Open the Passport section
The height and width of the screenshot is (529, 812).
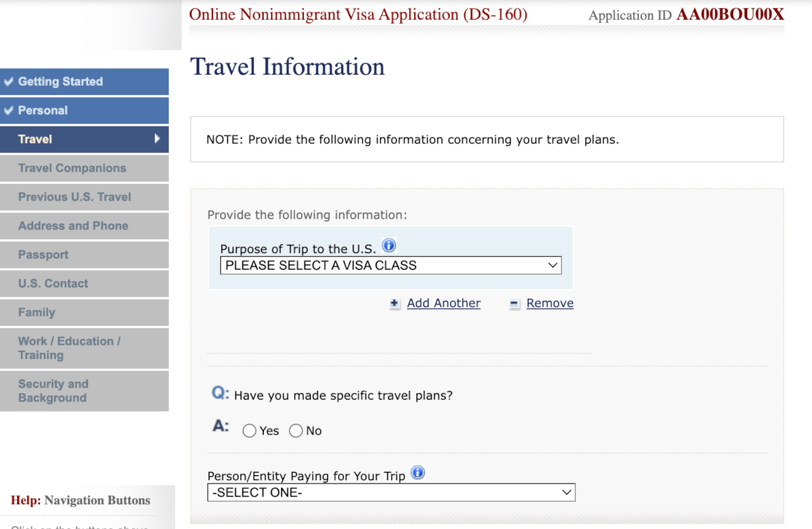coord(43,254)
